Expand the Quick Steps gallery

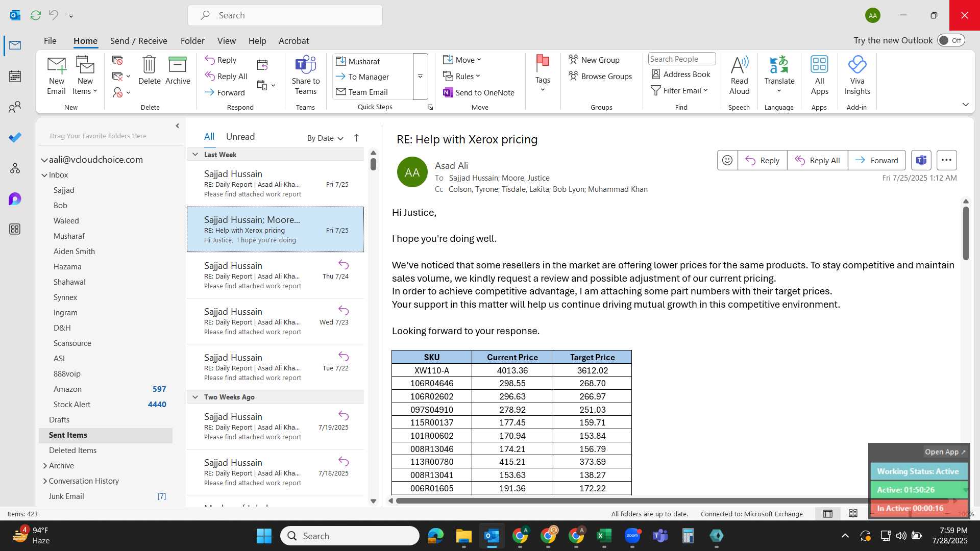pos(420,77)
